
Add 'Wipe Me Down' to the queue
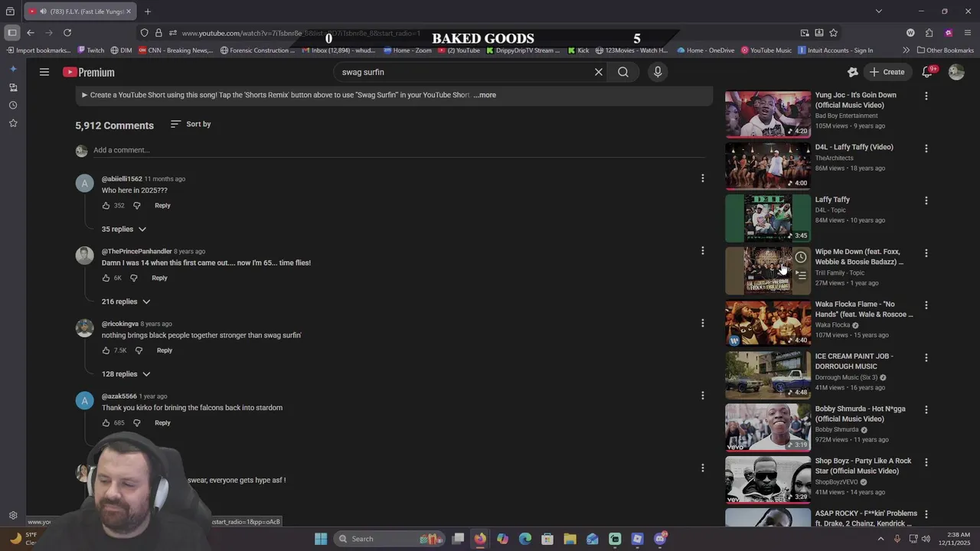pyautogui.click(x=800, y=275)
